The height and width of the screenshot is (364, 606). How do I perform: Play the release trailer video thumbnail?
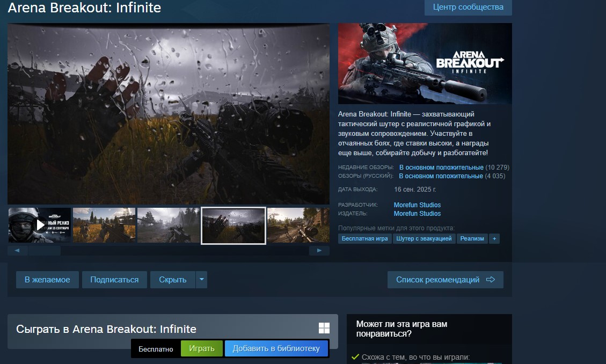(x=40, y=225)
